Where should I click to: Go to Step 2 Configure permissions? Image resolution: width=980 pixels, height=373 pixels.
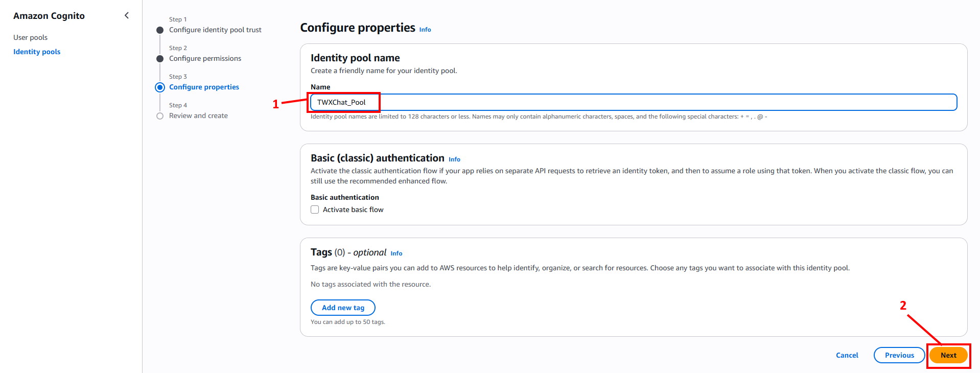coord(205,58)
